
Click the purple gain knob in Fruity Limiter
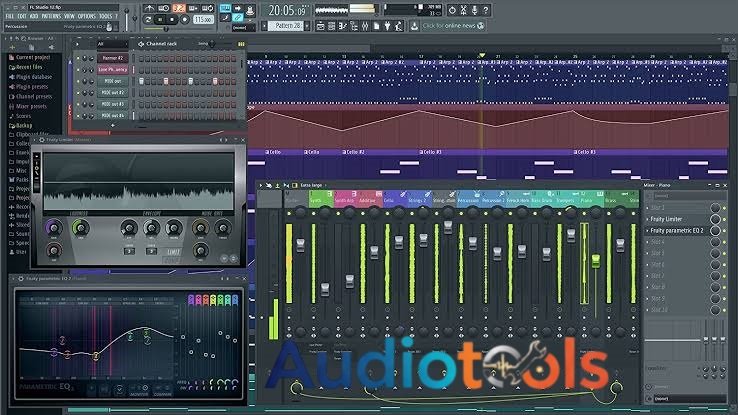[54, 228]
